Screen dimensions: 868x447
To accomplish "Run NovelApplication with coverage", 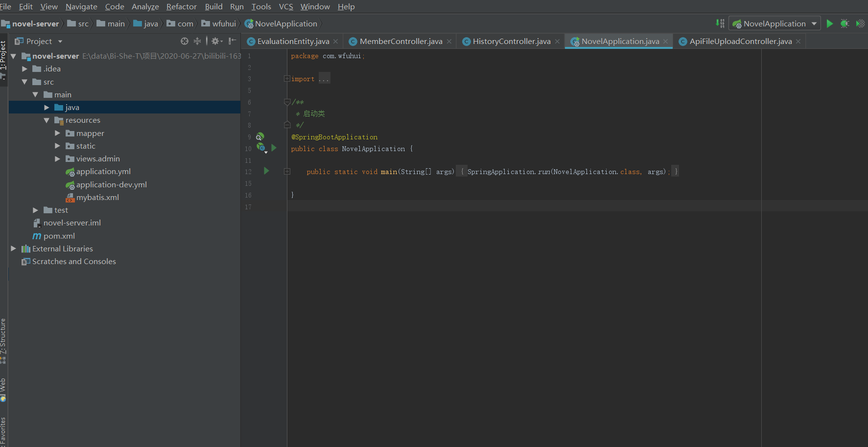I will tap(860, 23).
